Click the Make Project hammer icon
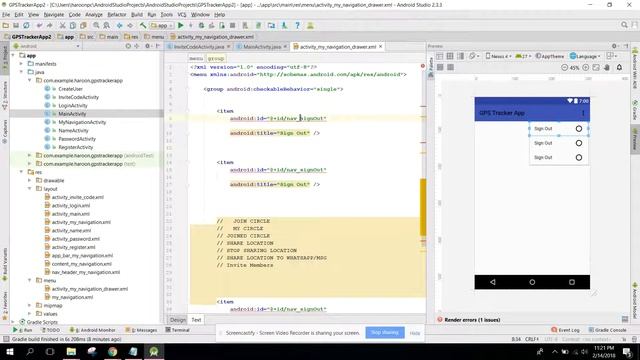 pyautogui.click(x=143, y=25)
